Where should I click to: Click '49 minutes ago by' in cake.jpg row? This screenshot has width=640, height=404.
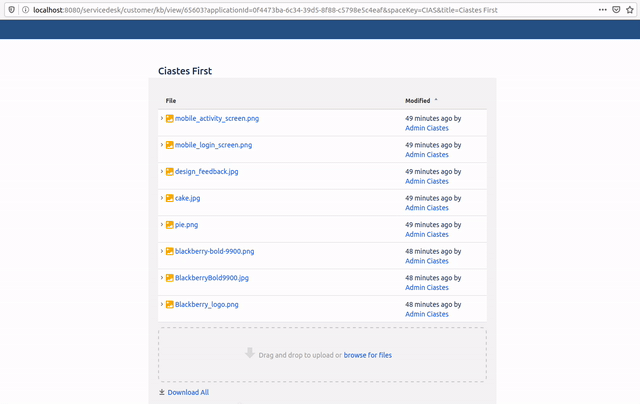point(433,198)
